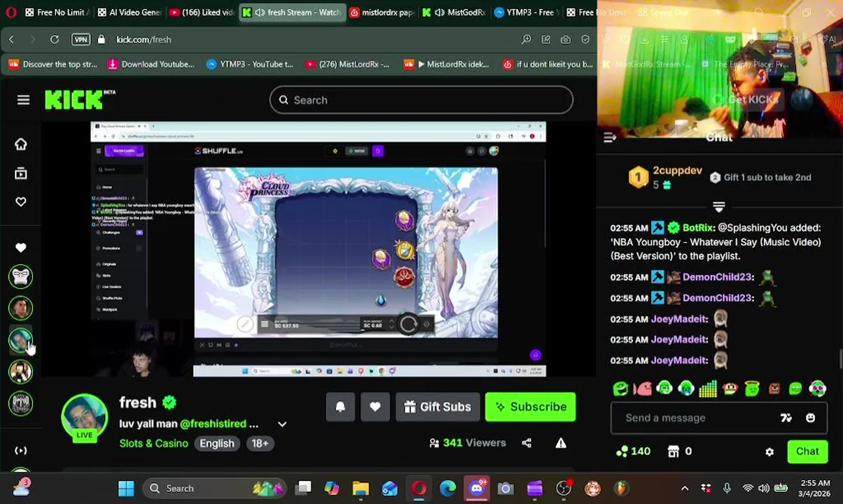Switch to the MistGodRx Kick tab
The image size is (843, 504).
tap(454, 13)
